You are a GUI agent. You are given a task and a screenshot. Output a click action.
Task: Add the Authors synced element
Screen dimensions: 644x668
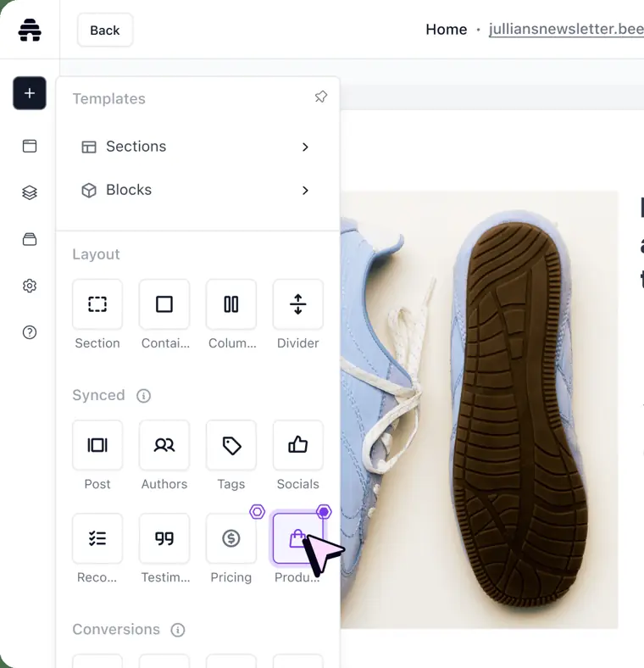(164, 445)
